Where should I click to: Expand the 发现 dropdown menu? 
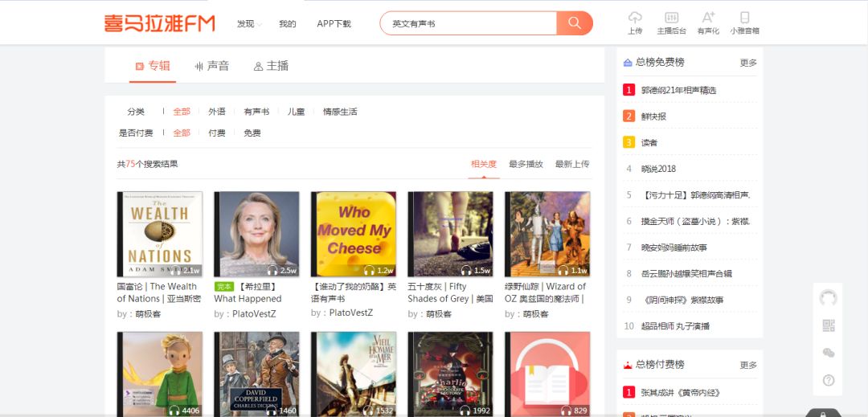249,24
